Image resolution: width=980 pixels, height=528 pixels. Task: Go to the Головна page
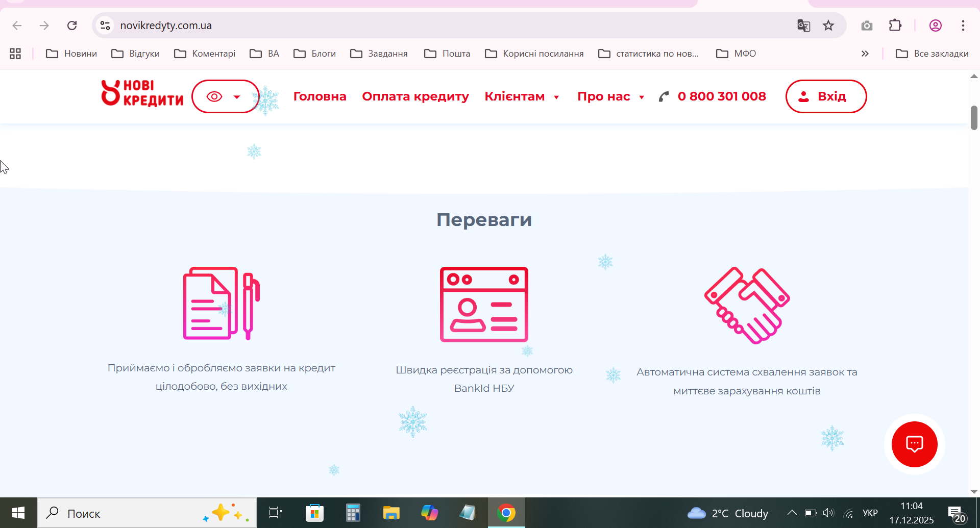pos(320,96)
